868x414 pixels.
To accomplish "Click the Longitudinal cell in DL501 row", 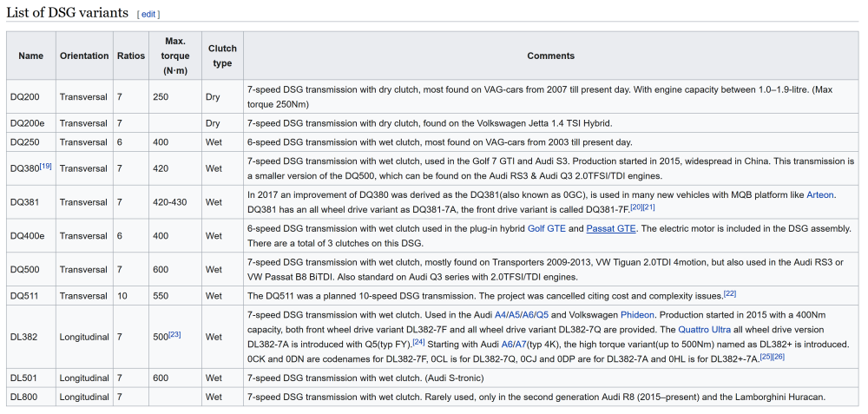I will pos(84,378).
